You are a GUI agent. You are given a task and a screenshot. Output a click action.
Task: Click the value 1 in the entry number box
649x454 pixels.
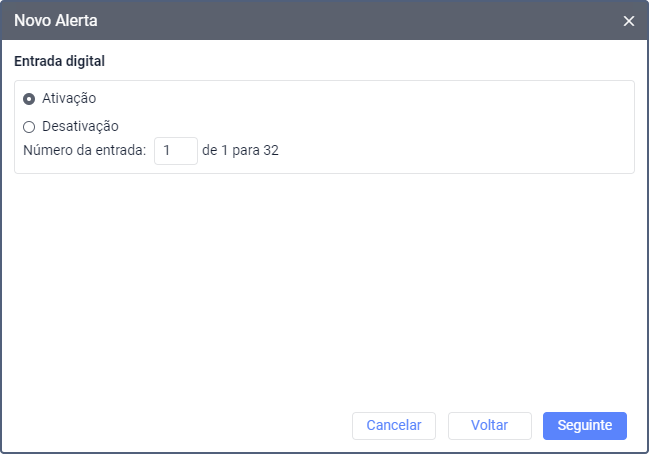168,151
